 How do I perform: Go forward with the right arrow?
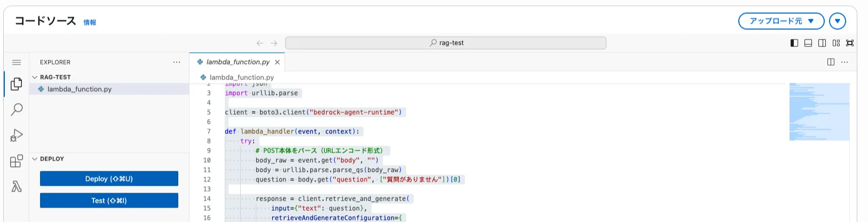[274, 43]
